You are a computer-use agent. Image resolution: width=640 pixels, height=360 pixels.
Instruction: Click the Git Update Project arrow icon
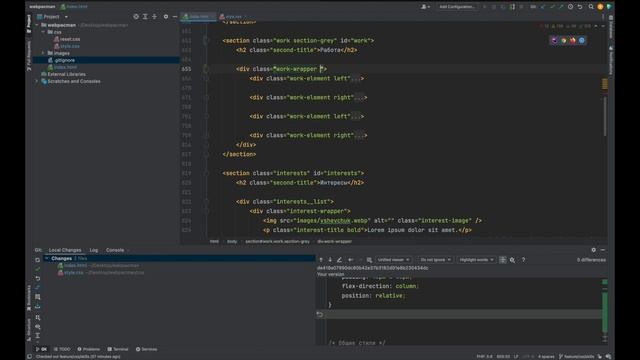coord(543,7)
